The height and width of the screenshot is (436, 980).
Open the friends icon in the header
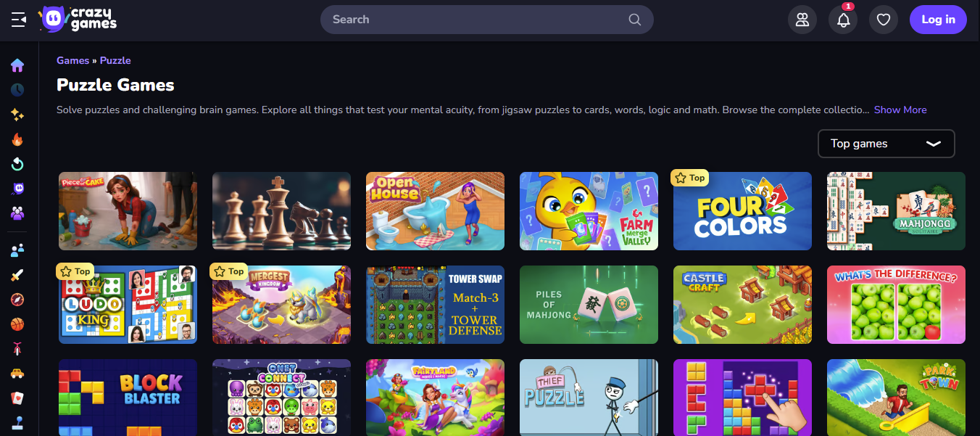[802, 20]
